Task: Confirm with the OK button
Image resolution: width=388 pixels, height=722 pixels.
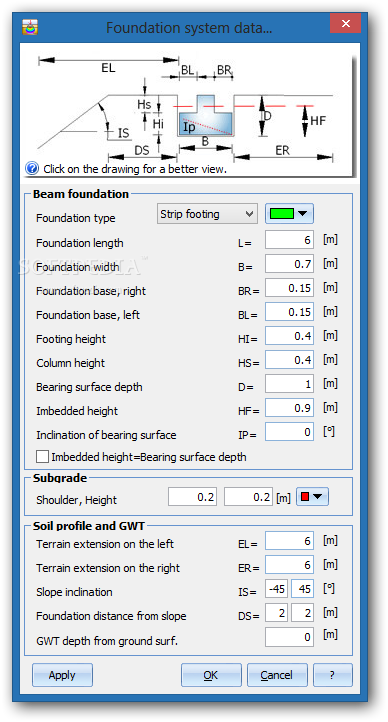Action: pos(211,675)
